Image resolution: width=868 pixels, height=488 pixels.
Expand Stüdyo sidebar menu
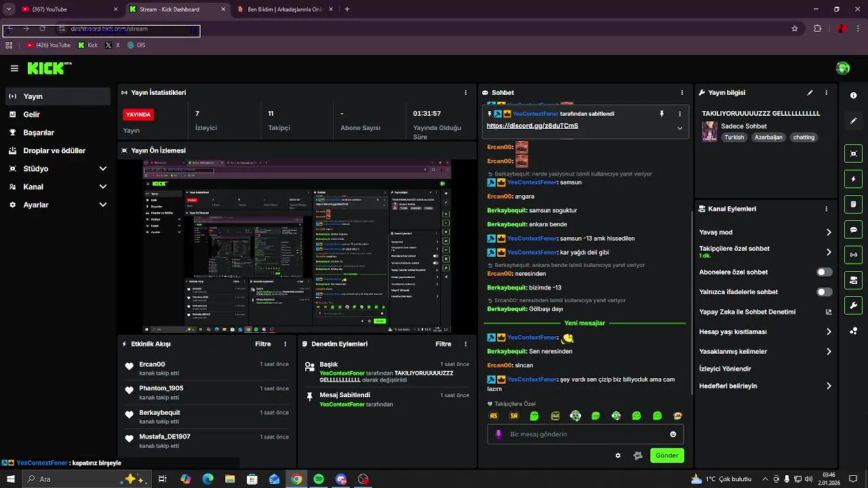tap(58, 169)
